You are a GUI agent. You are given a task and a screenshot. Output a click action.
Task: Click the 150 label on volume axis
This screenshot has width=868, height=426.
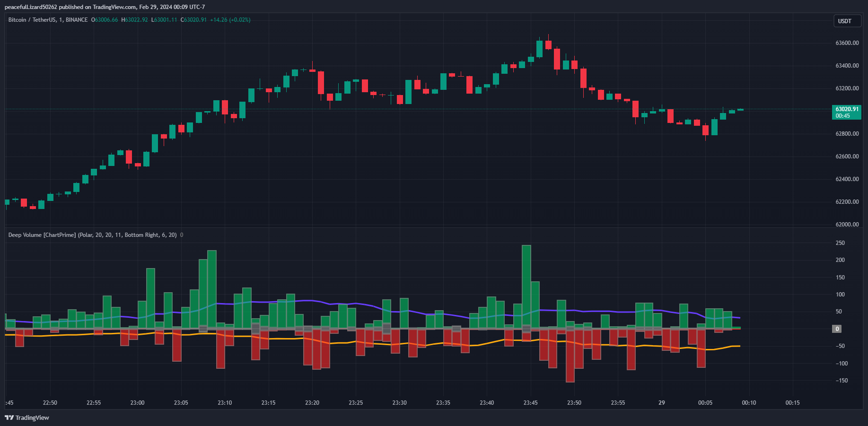coord(840,278)
